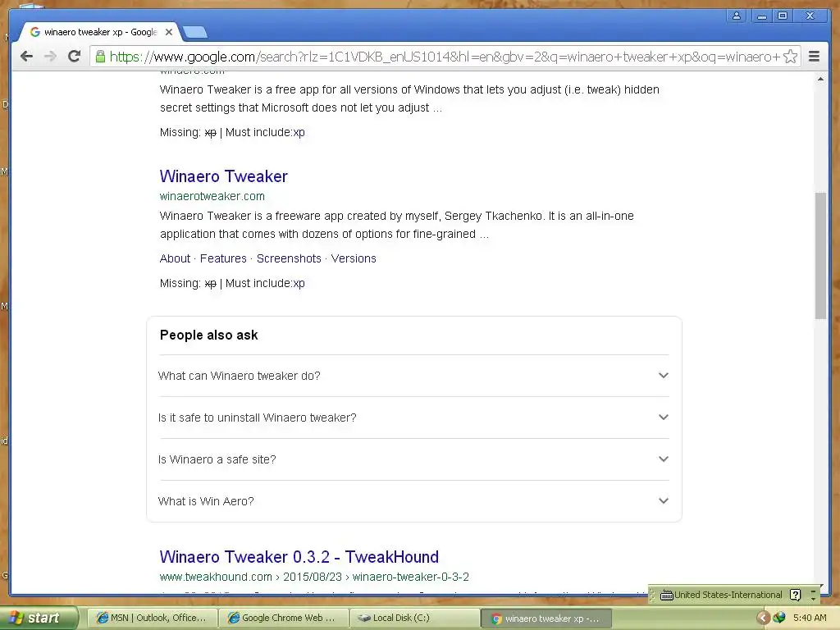Switch to Local Disk (C:) taskbar window

click(x=414, y=618)
